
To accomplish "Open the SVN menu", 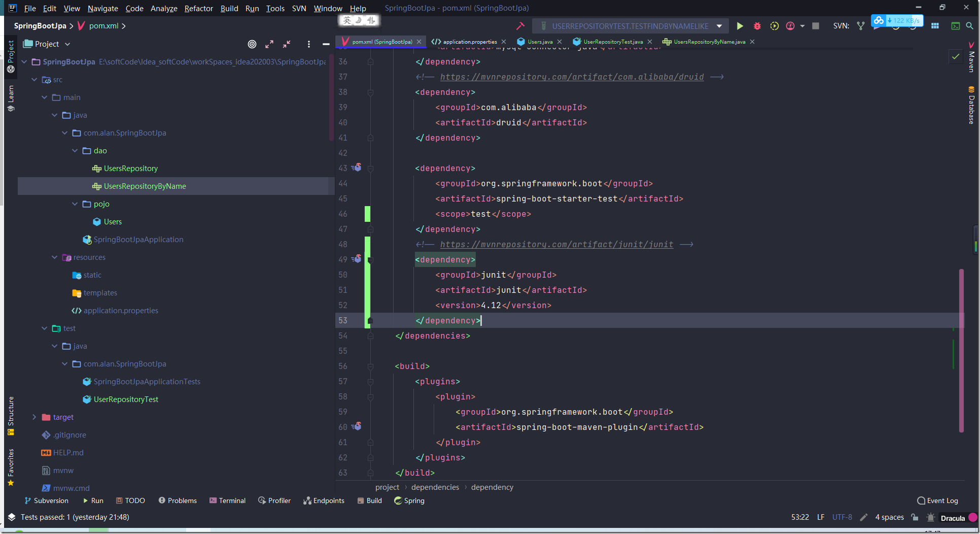I will point(299,8).
